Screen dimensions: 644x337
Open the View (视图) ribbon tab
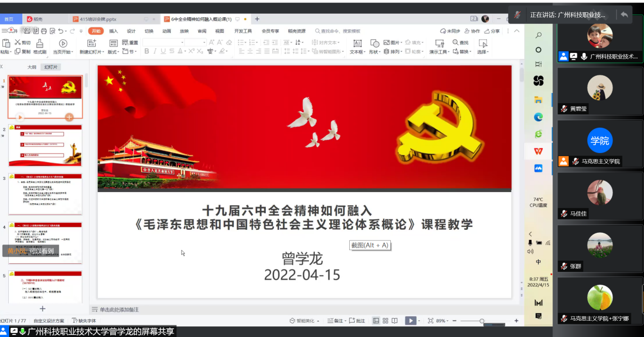(x=219, y=31)
